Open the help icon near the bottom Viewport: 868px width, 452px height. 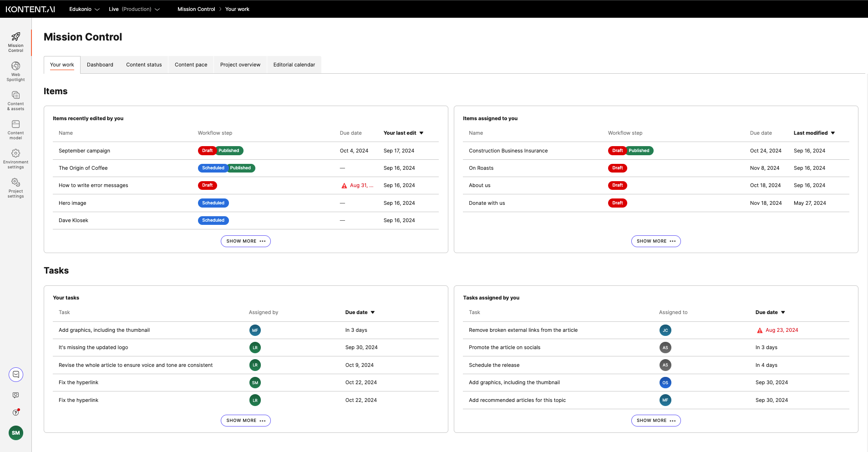[15, 412]
